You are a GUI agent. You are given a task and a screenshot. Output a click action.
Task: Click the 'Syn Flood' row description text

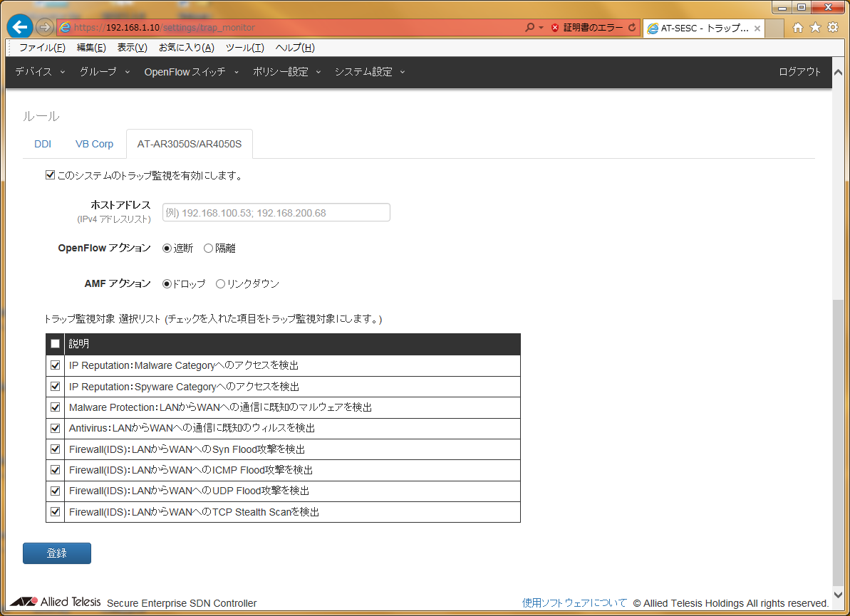[187, 449]
